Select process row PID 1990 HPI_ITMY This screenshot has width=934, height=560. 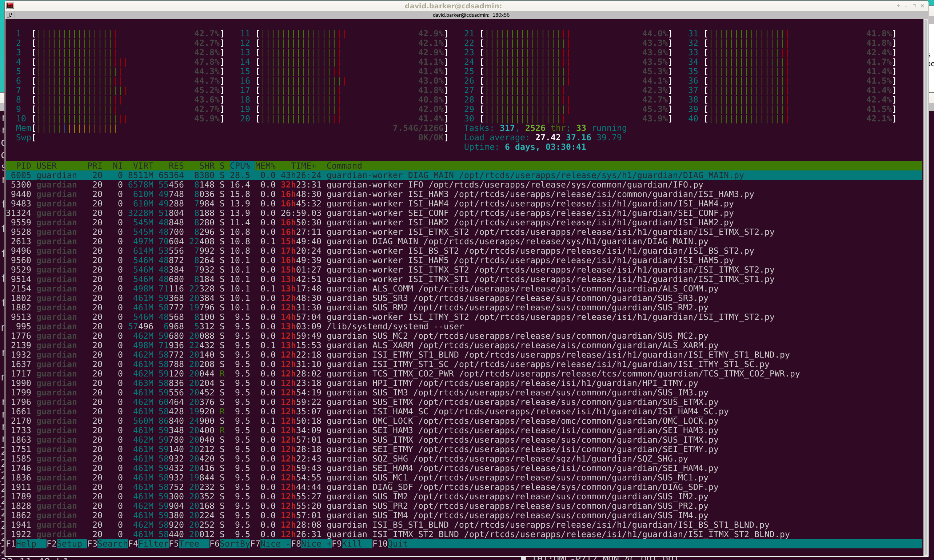coord(464,383)
